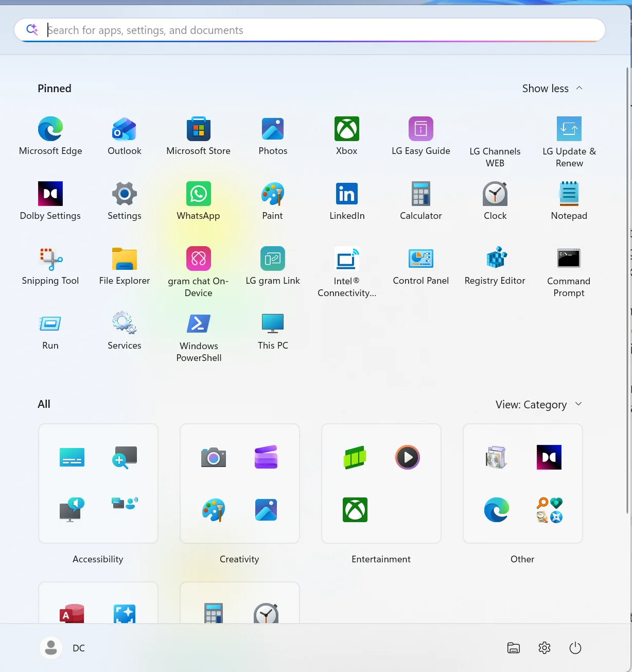This screenshot has height=672, width=632.
Task: Click the Start menu vertical scrollbar
Action: point(627,291)
